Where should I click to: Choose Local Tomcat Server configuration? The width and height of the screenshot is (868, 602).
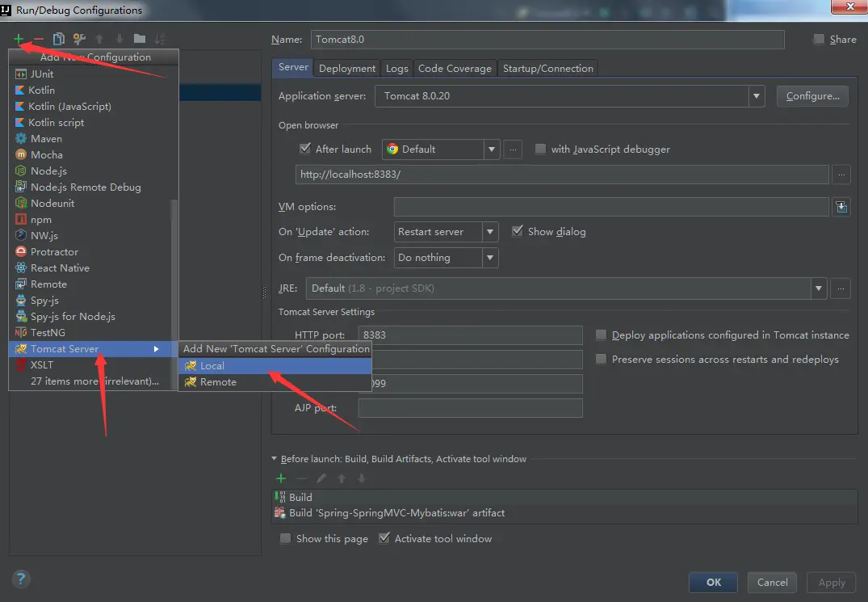[275, 365]
